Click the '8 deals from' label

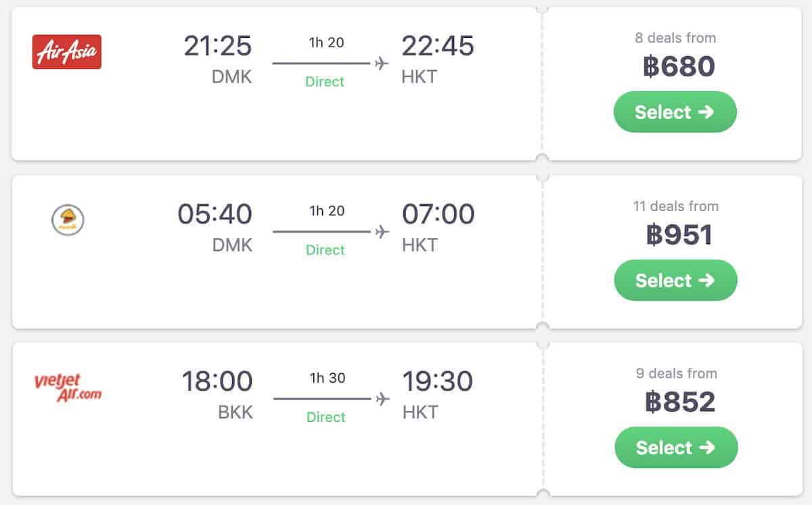pyautogui.click(x=675, y=38)
